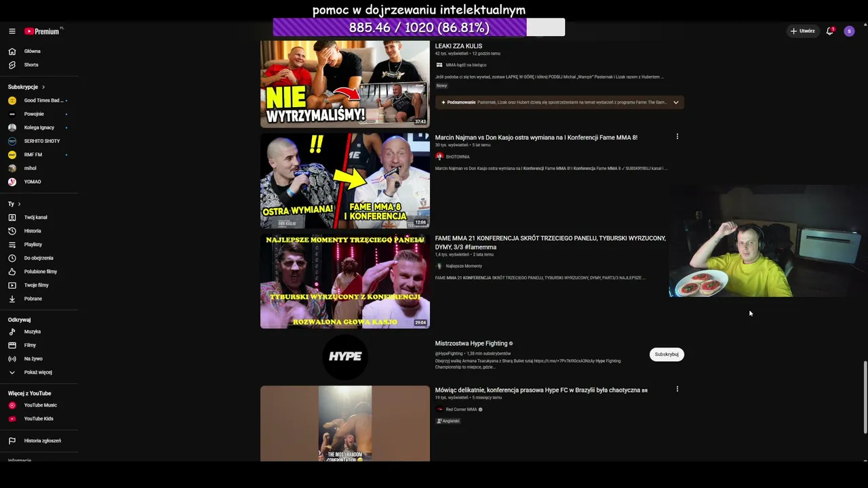Play the NIE WYTRZYMALIŚMY thumbnail video

[345, 84]
